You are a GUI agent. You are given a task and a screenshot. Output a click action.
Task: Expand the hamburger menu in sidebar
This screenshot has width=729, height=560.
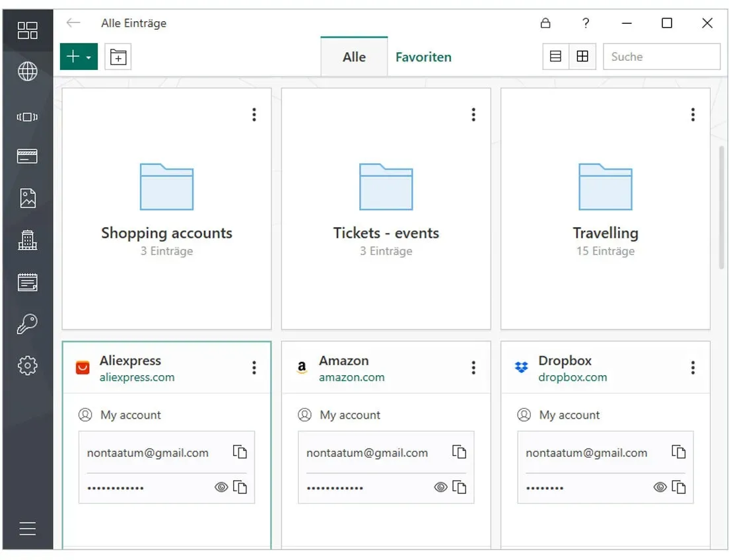click(x=28, y=529)
